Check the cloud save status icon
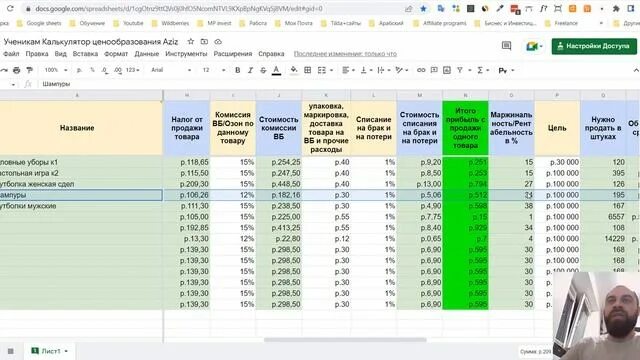This screenshot has width=640, height=360. [x=218, y=42]
